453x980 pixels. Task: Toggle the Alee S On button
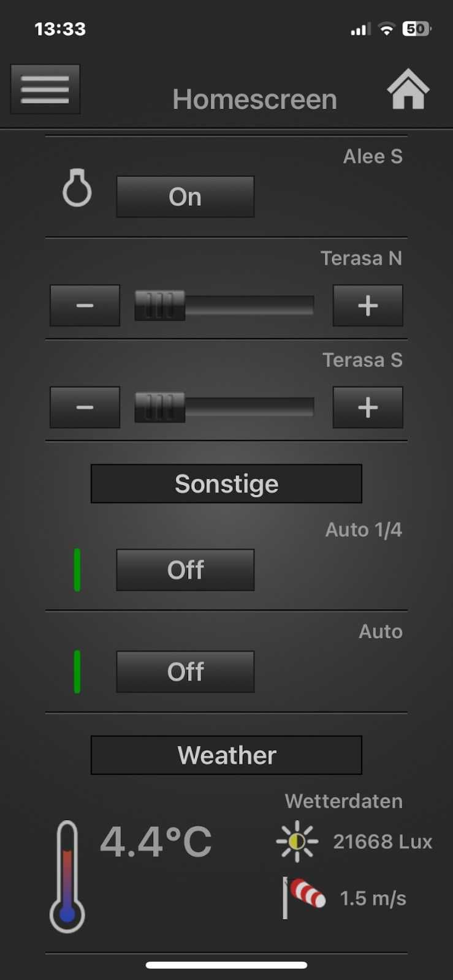185,197
